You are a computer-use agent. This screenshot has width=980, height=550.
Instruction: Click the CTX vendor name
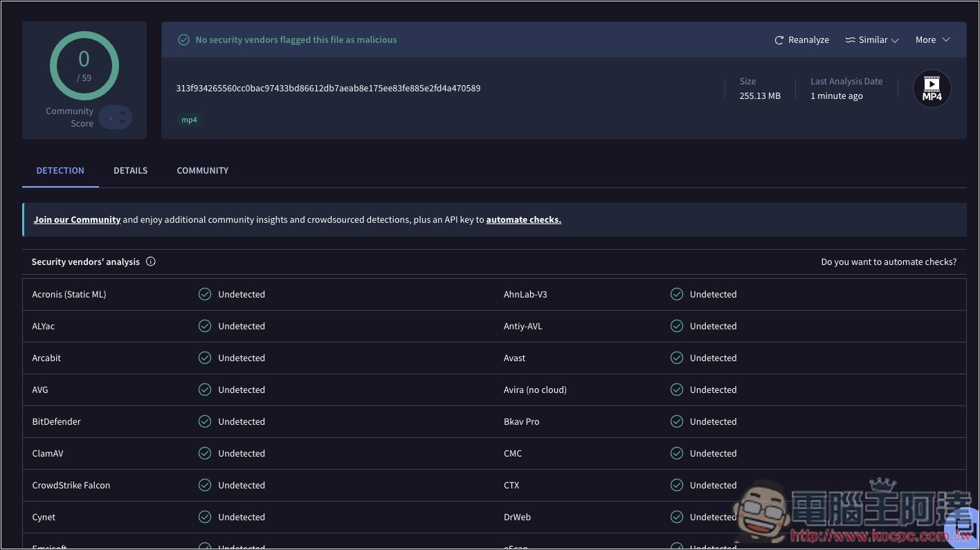pos(511,485)
